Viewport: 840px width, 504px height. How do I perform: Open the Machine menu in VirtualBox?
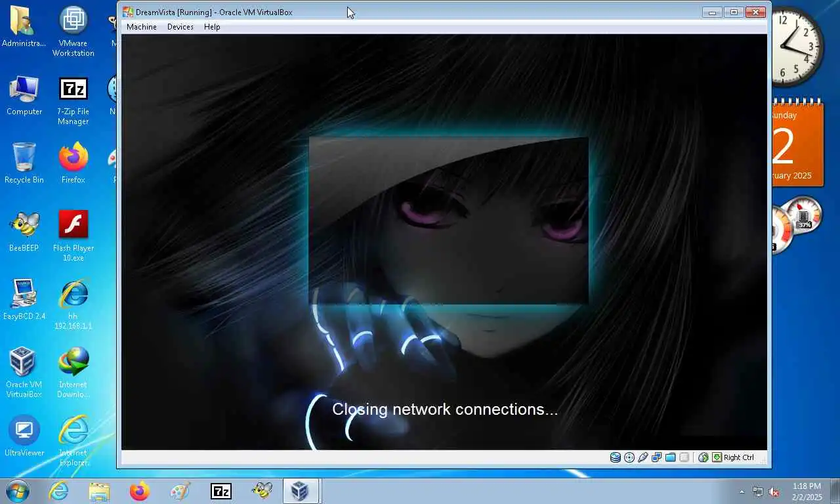pyautogui.click(x=142, y=27)
